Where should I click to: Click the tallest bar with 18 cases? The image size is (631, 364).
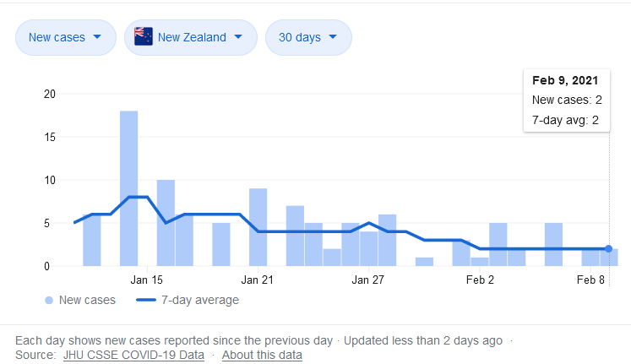click(x=128, y=188)
